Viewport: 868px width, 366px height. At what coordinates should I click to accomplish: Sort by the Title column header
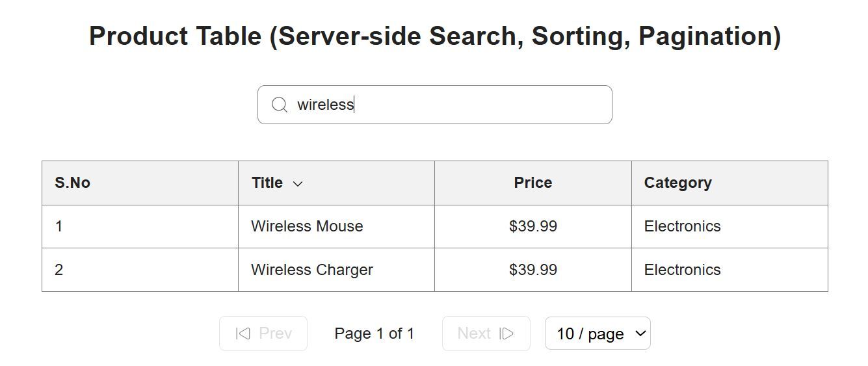[x=268, y=183]
